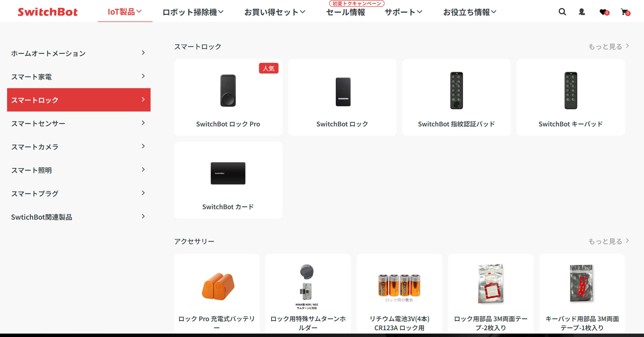Open the user account icon
This screenshot has width=644, height=337.
pyautogui.click(x=582, y=12)
